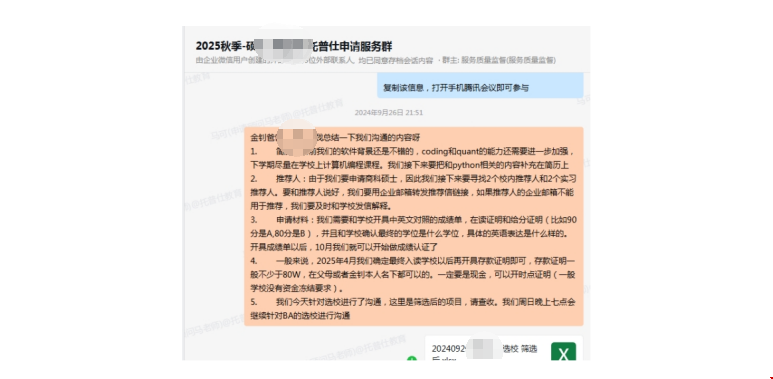Viewport: 773px width, 379px height.
Task: Click message line 3 about 申请材料
Action: (x=414, y=233)
